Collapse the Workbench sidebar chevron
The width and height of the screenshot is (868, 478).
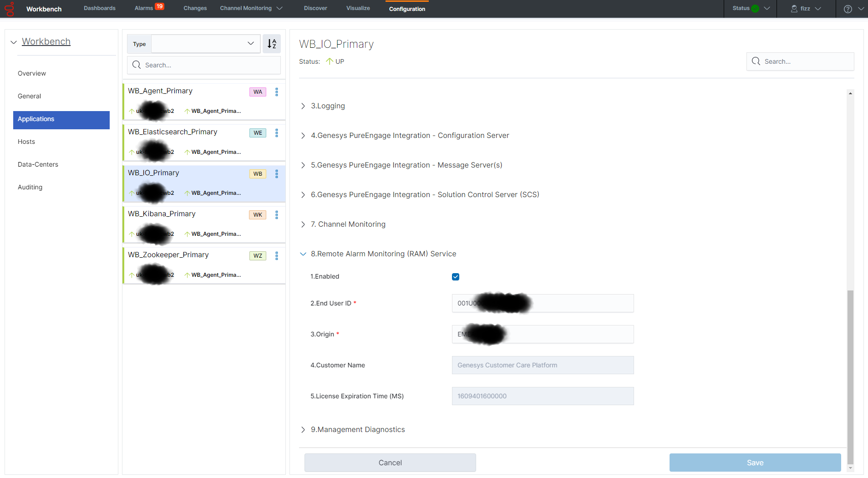point(14,42)
